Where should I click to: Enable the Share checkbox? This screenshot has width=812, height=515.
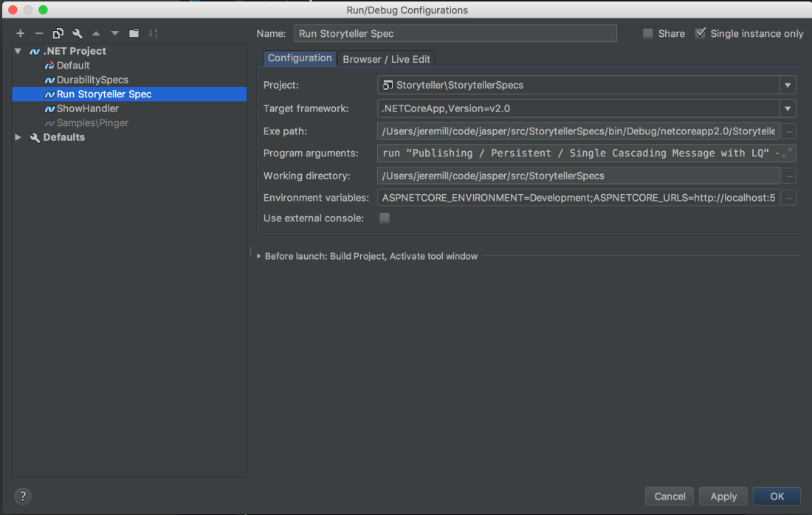point(648,33)
